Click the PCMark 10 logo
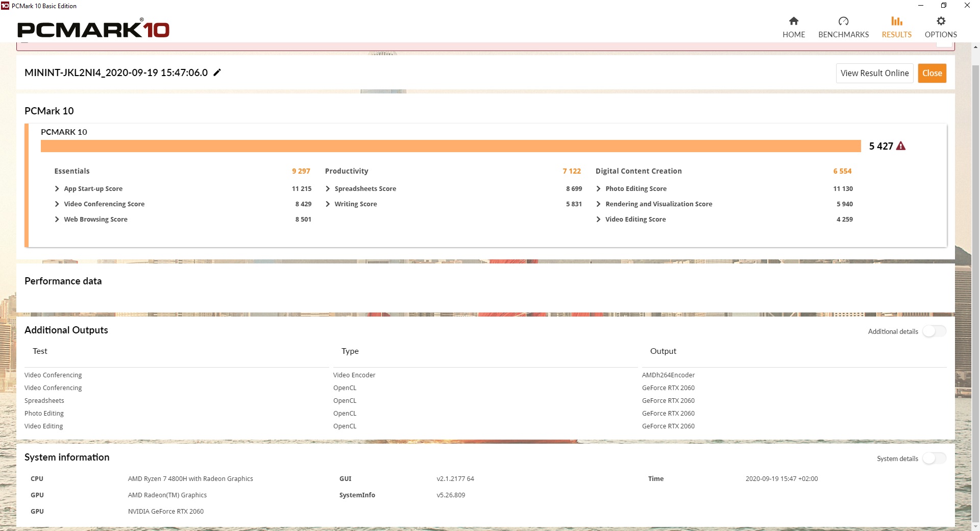 (x=93, y=29)
